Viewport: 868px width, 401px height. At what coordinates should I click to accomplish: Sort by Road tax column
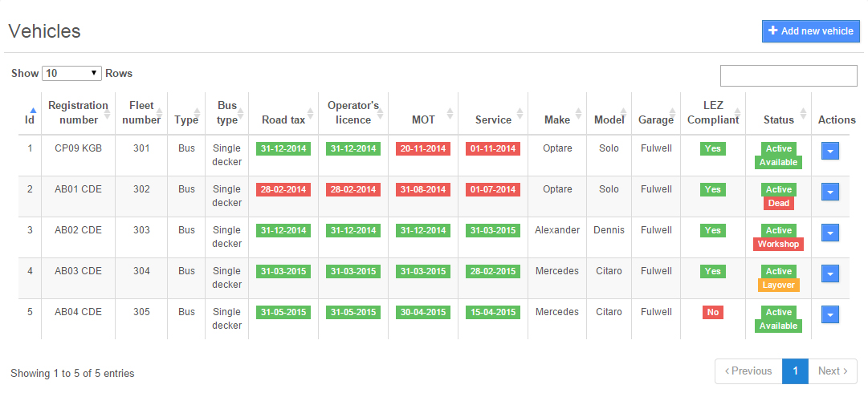click(283, 119)
